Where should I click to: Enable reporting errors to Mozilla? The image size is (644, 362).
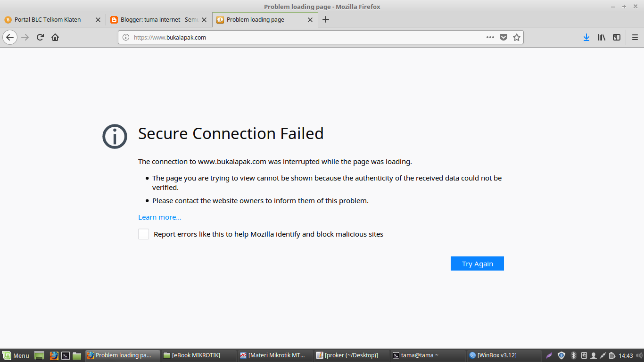tap(144, 234)
